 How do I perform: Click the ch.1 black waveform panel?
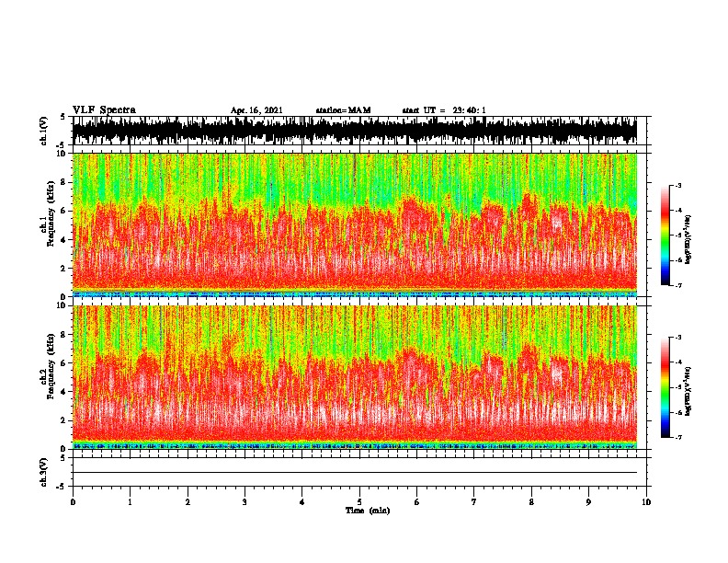coord(355,131)
